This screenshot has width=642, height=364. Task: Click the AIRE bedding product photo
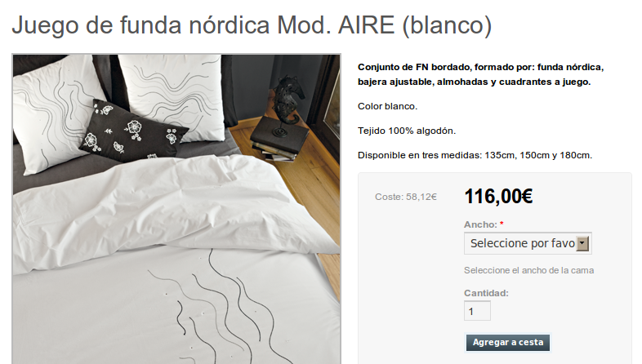(x=176, y=209)
